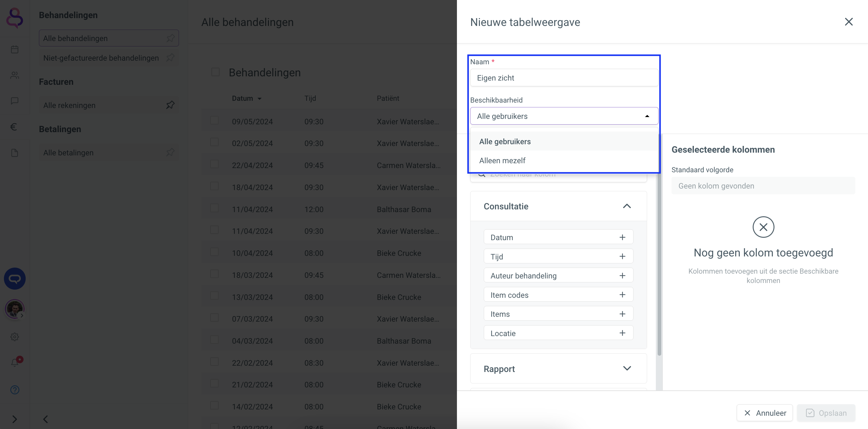Expand the Rapport section
Screen dimensions: 868x429
626,368
